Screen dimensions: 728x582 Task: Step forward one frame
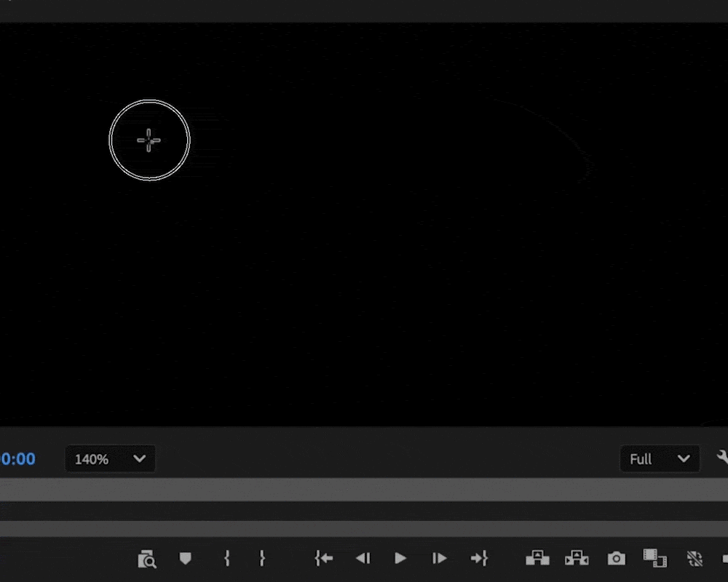tap(439, 558)
